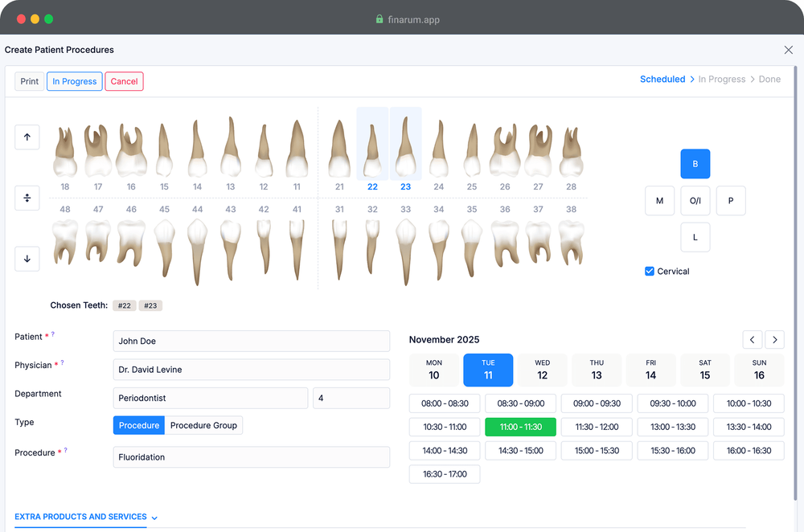This screenshot has height=532, width=804.
Task: Expand Extra Products and Services section
Action: (x=86, y=518)
